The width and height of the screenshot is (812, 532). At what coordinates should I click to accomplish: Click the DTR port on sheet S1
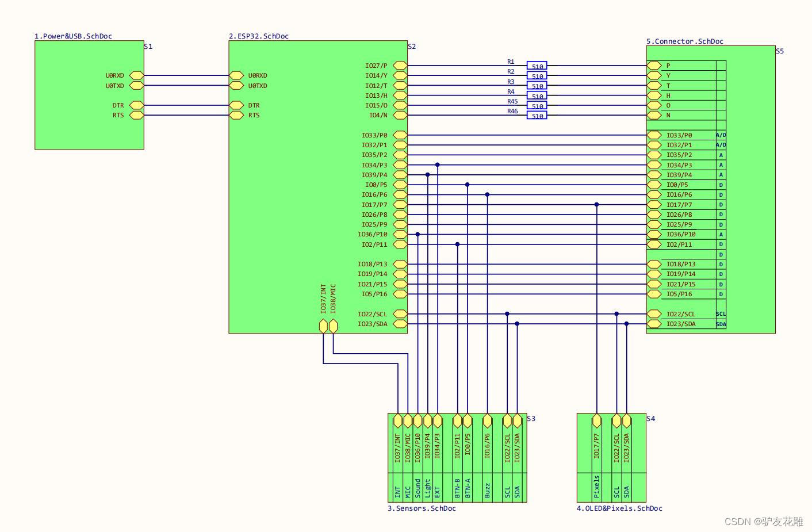(x=136, y=105)
